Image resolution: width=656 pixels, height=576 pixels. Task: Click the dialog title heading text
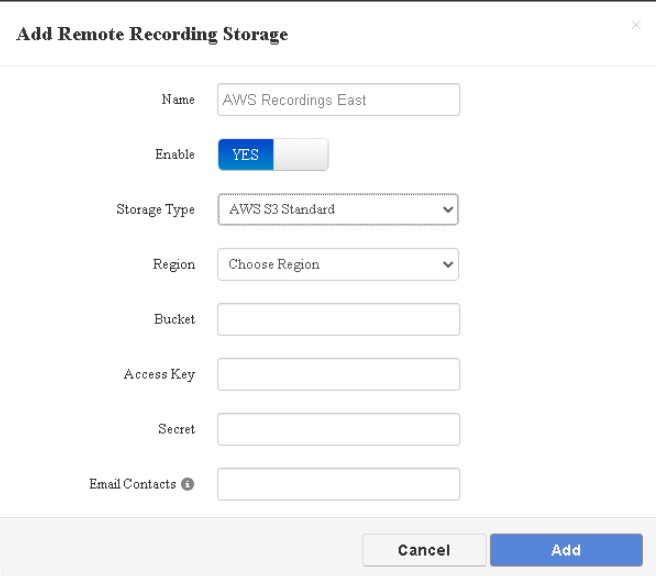click(152, 34)
